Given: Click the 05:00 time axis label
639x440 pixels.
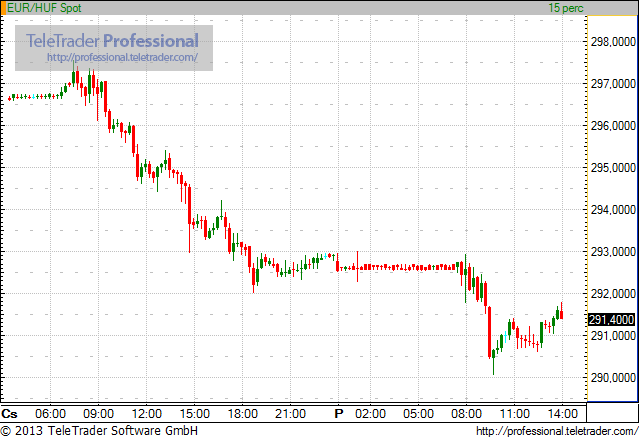Looking at the screenshot, I should click(418, 414).
